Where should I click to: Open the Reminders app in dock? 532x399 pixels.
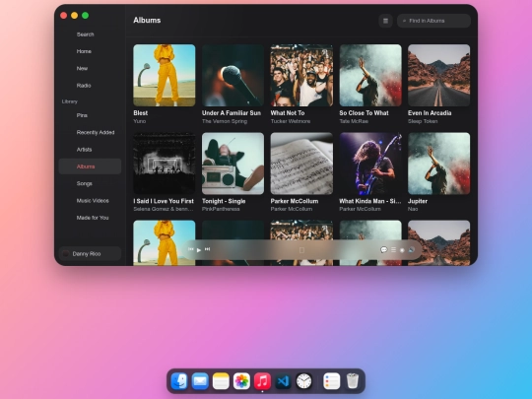tap(331, 381)
